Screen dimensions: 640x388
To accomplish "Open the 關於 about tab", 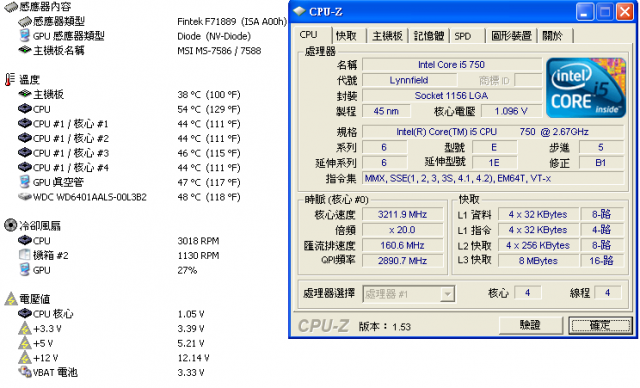I will pyautogui.click(x=552, y=36).
